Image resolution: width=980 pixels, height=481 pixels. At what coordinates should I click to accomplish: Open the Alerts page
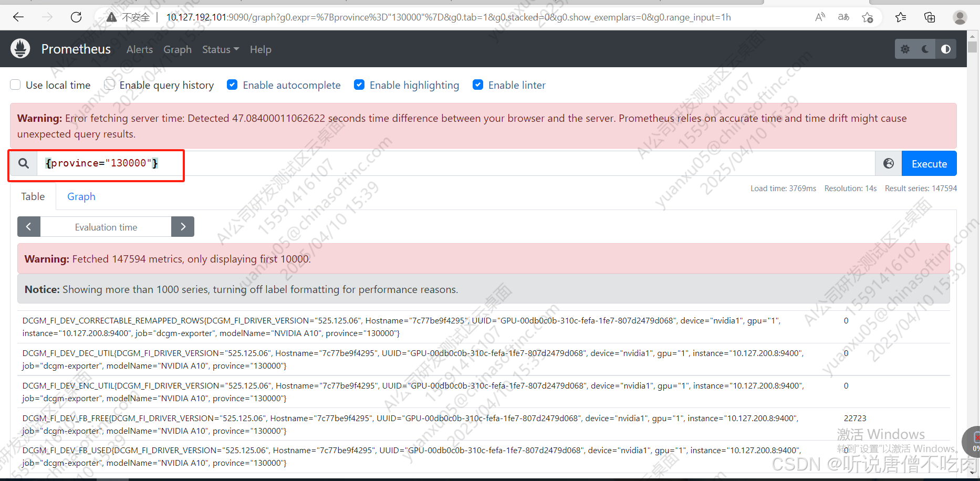click(140, 49)
